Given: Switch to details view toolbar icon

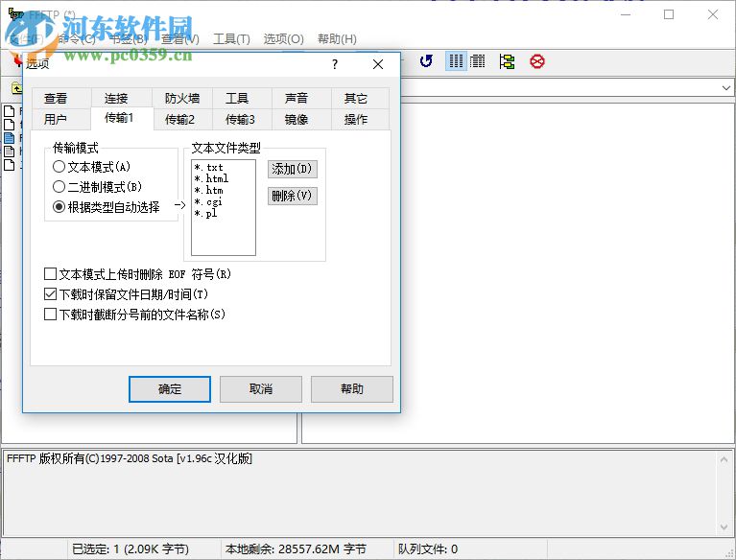Looking at the screenshot, I should [x=477, y=61].
